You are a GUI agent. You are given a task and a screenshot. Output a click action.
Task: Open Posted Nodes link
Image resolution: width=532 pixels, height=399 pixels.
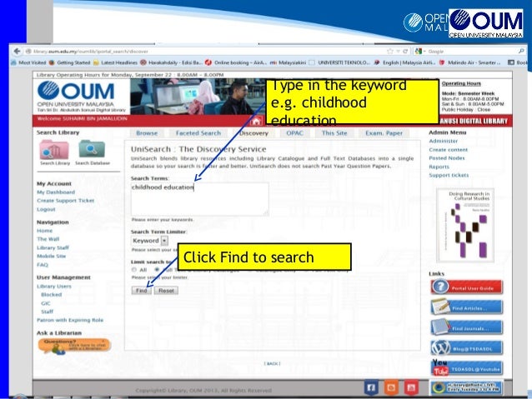447,158
